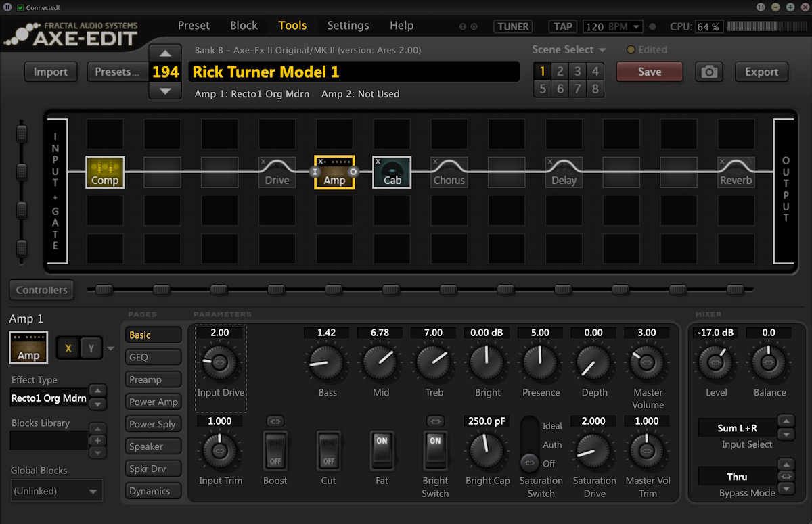Select the Drive block in the grid
This screenshot has width=812, height=524.
click(277, 172)
